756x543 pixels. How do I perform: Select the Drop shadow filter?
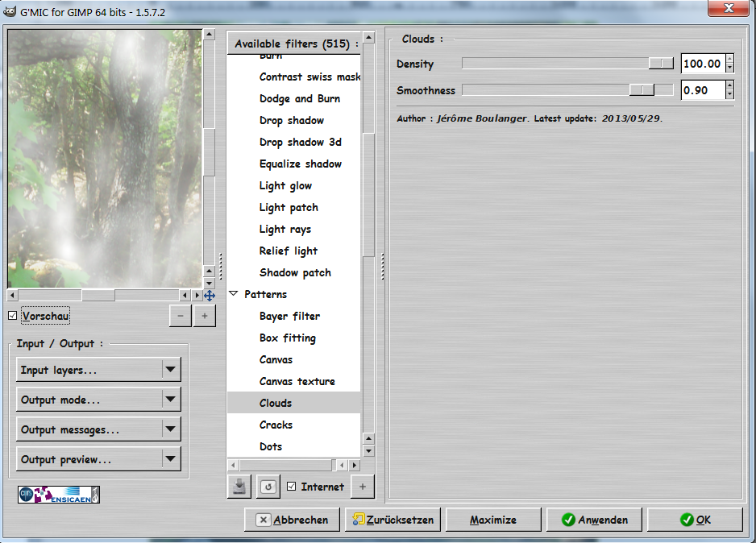click(293, 120)
